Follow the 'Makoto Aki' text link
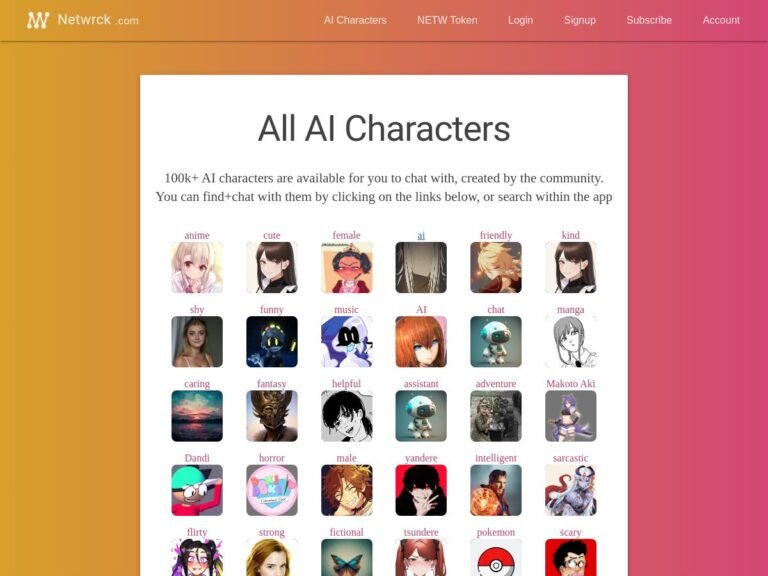 pyautogui.click(x=571, y=384)
